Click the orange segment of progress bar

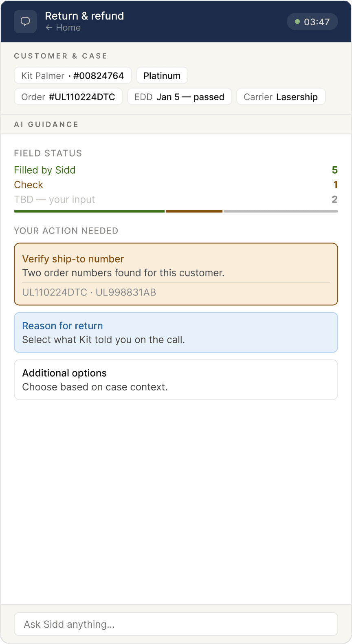click(x=194, y=211)
